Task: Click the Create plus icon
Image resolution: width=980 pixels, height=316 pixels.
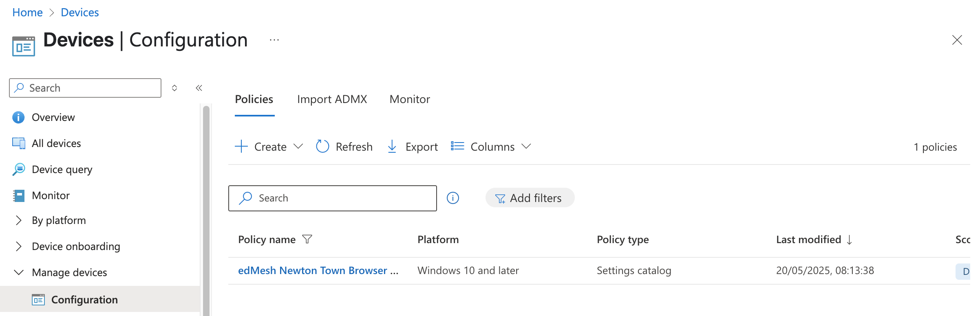Action: 241,146
